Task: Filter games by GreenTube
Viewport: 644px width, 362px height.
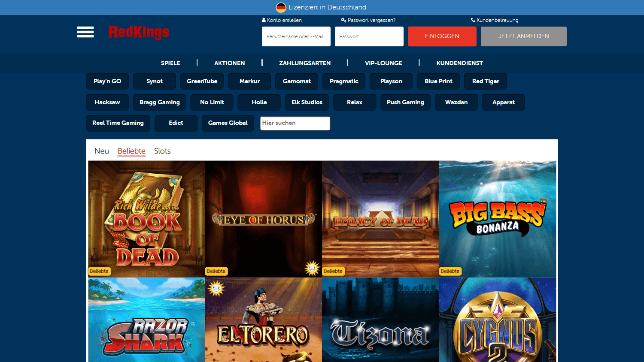Action: (x=202, y=81)
